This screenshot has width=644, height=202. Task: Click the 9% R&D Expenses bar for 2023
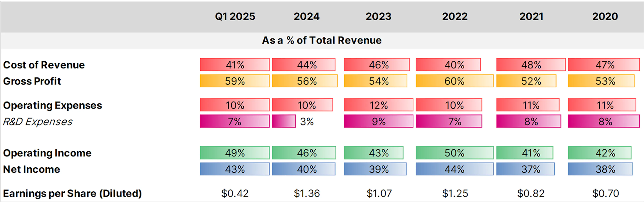(378, 122)
